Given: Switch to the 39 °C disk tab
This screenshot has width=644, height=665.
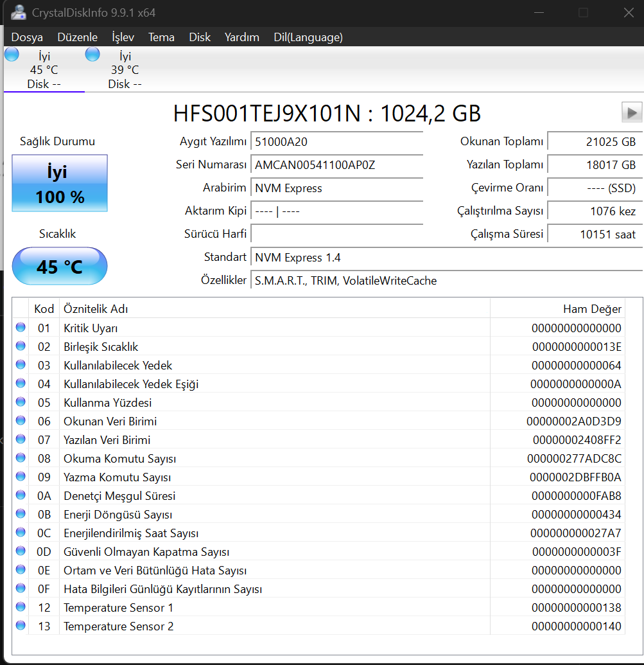Looking at the screenshot, I should (125, 69).
